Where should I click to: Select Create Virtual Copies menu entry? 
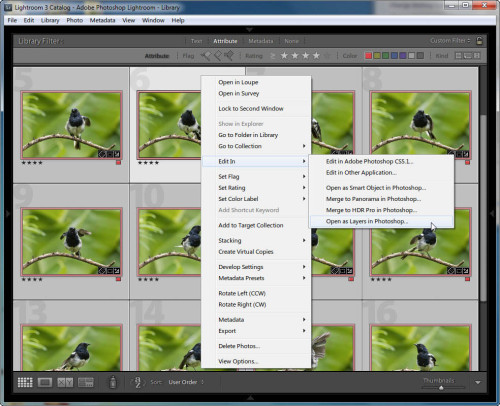256,252
